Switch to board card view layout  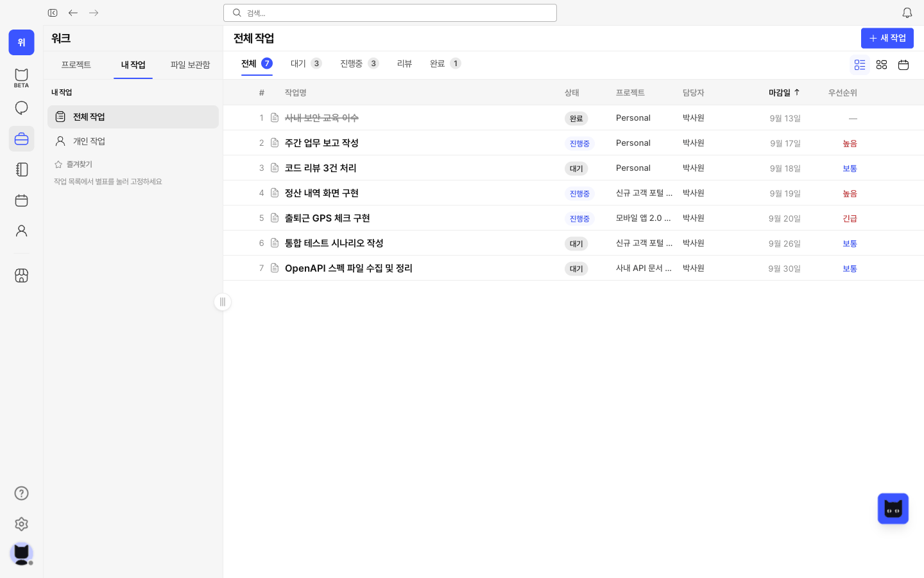pyautogui.click(x=882, y=65)
